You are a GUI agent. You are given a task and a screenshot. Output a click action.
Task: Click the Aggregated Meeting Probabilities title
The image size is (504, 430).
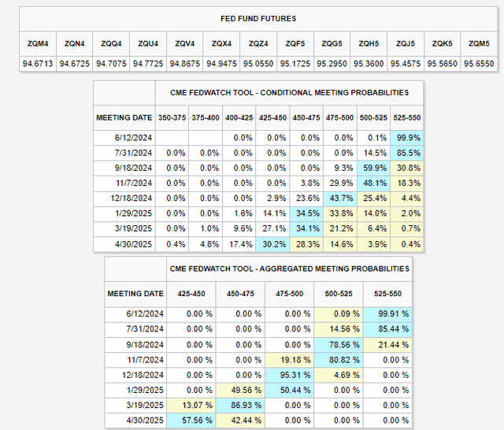(x=289, y=269)
